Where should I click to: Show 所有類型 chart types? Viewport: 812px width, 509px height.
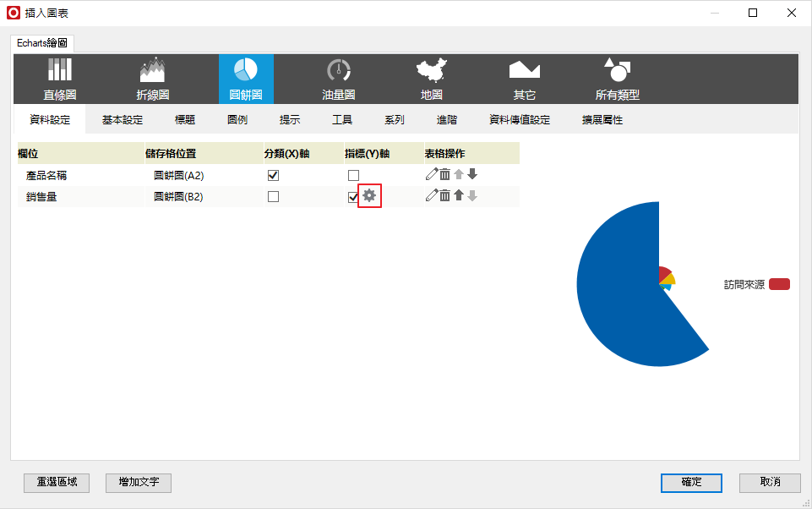click(x=617, y=79)
